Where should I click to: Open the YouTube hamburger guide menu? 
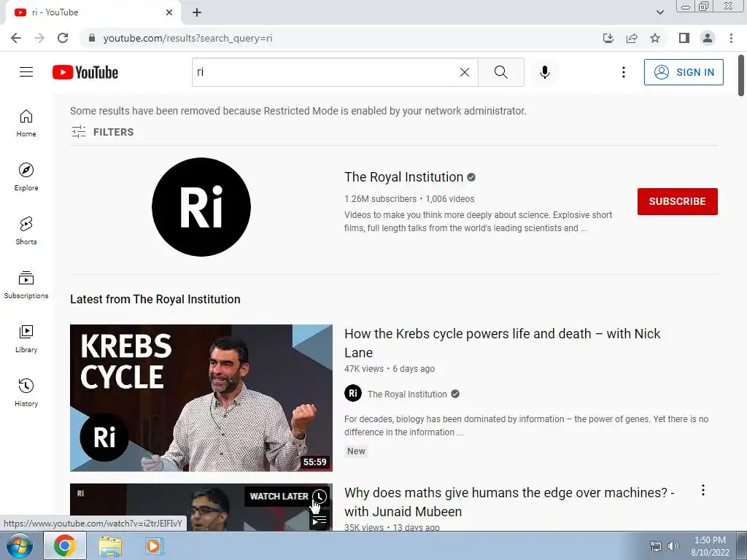click(26, 72)
